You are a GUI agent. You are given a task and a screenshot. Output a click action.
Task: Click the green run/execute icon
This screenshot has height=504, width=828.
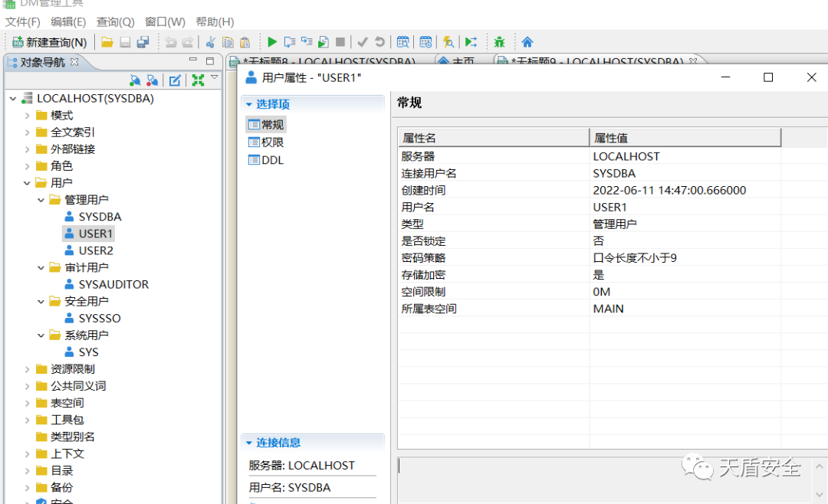pos(272,42)
